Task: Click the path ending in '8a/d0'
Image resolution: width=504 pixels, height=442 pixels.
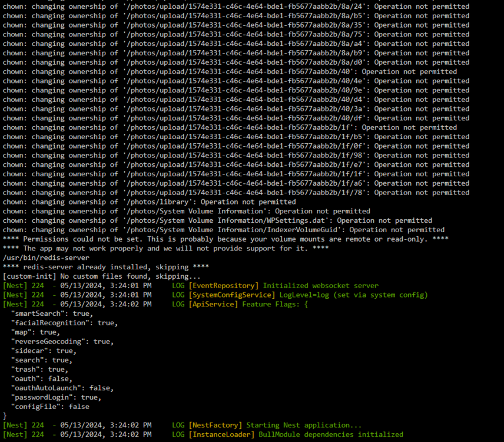Action: [246, 62]
